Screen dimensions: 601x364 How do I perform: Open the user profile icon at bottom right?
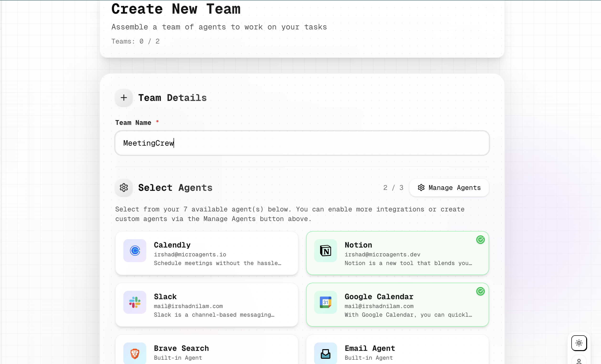point(579,361)
